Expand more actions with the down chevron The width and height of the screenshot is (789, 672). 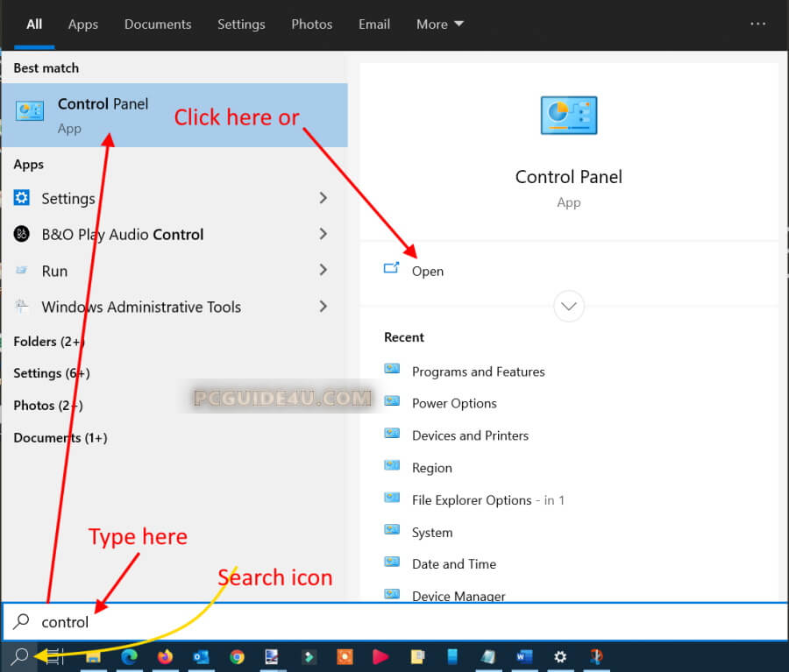click(569, 307)
